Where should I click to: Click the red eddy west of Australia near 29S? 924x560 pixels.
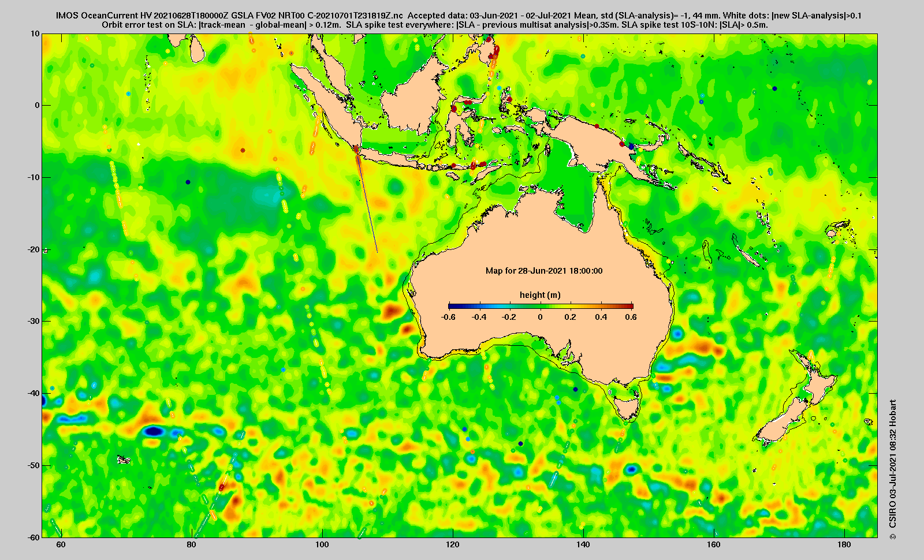[392, 312]
